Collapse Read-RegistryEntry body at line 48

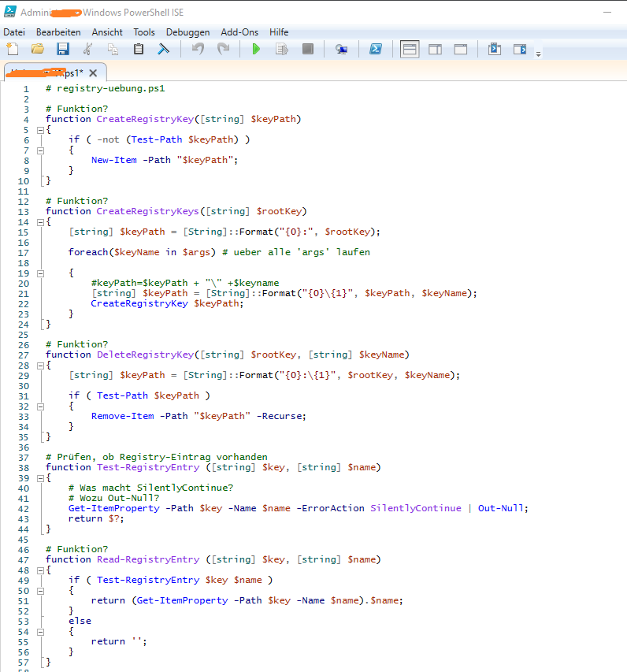click(40, 570)
